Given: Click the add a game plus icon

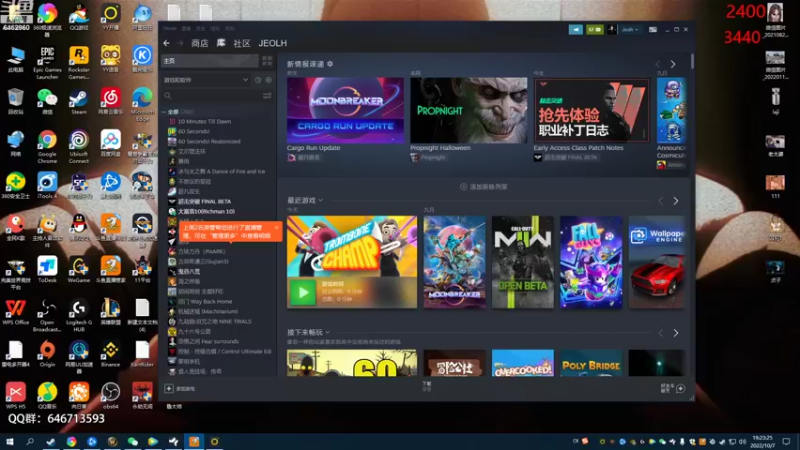Looking at the screenshot, I should [x=169, y=389].
